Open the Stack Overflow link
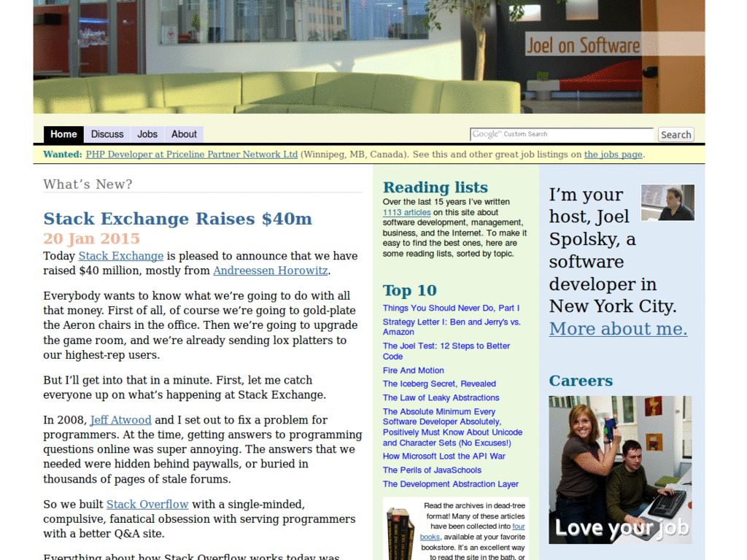The image size is (747, 560). [x=147, y=505]
